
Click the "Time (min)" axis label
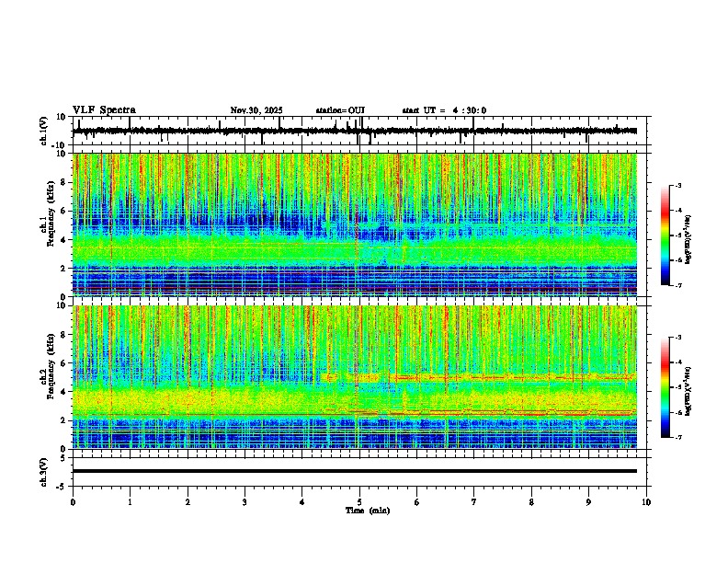point(368,511)
